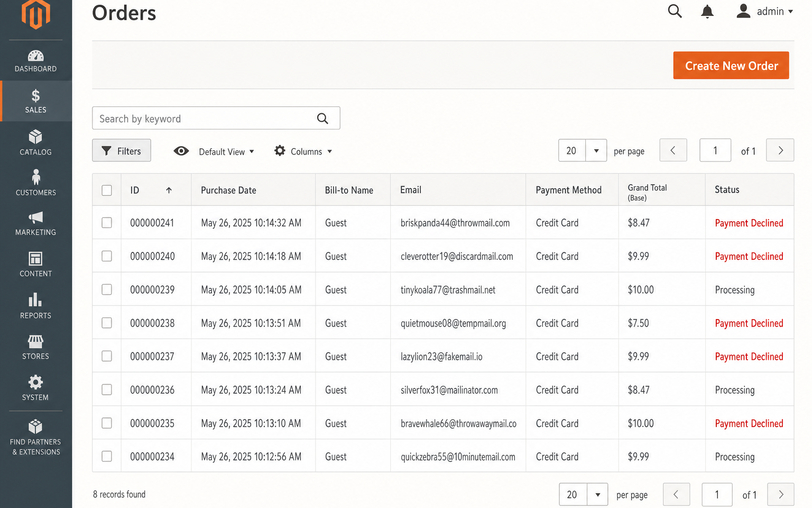812x508 pixels.
Task: Go to next page using top arrow
Action: (x=780, y=150)
